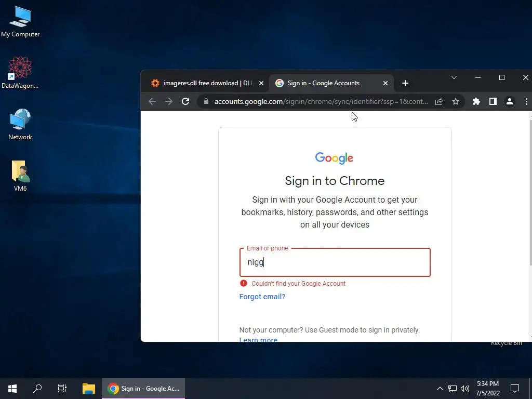The width and height of the screenshot is (532, 399).
Task: Open My Computer desktop icon
Action: (20, 22)
